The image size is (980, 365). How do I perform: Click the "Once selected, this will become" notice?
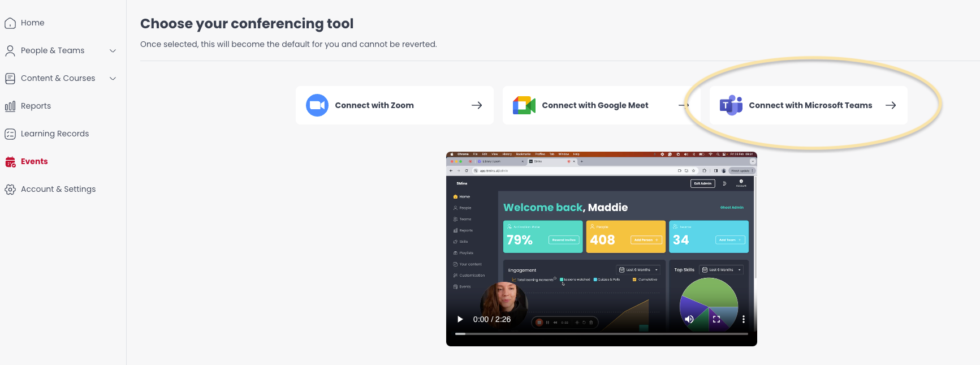(x=288, y=44)
